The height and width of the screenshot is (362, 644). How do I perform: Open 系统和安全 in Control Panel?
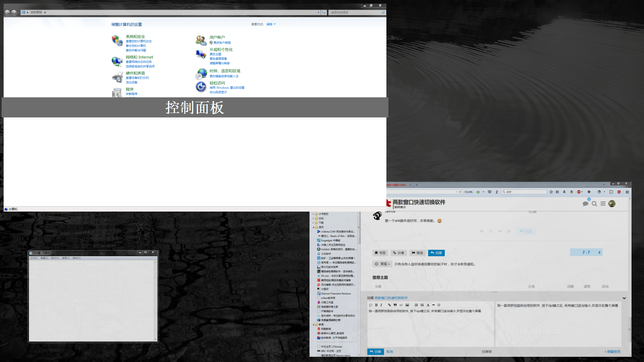(135, 37)
